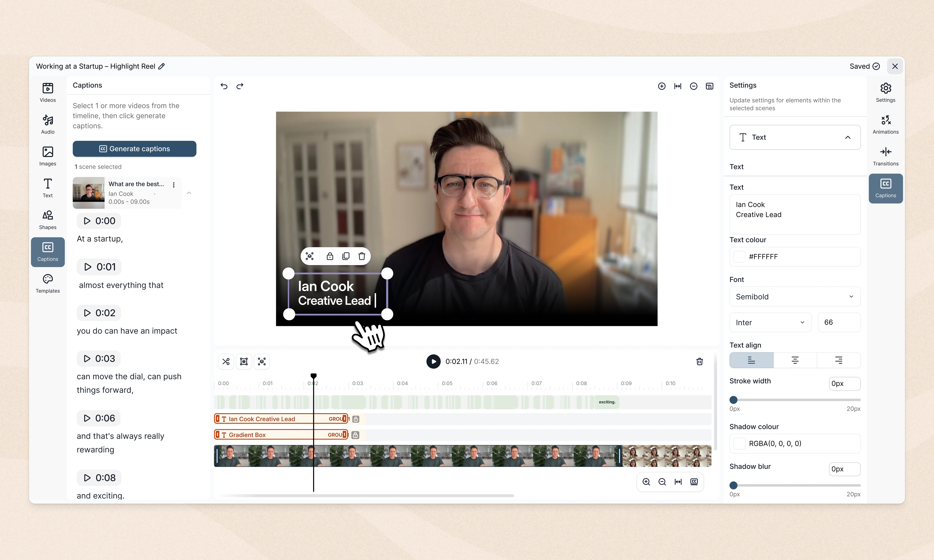Redo the last action

coord(240,86)
